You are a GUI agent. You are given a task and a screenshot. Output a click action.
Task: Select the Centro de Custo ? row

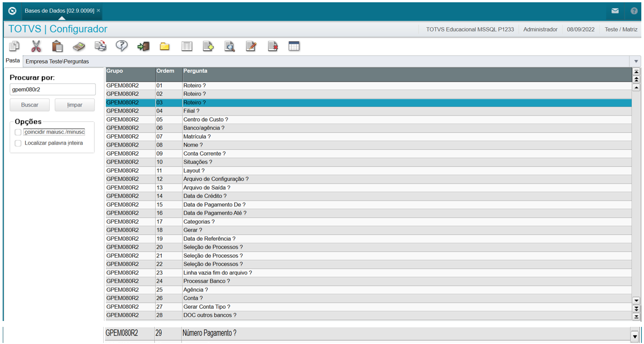(368, 120)
